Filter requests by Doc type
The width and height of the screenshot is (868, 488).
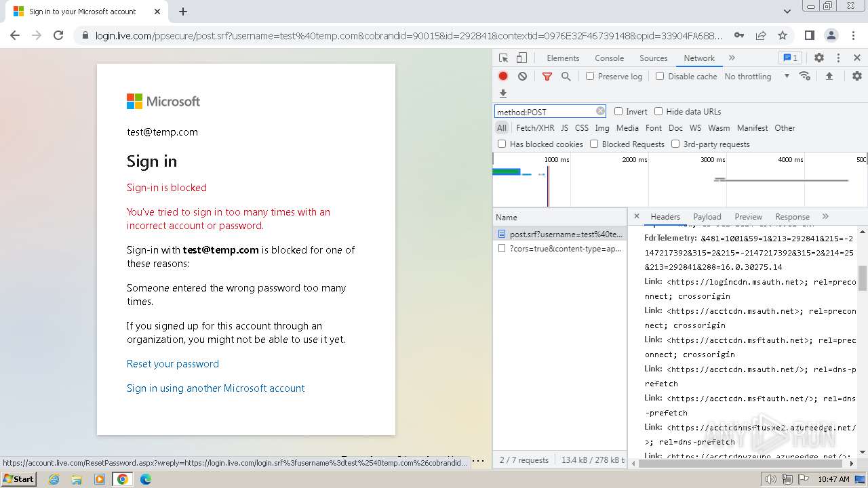coord(675,128)
